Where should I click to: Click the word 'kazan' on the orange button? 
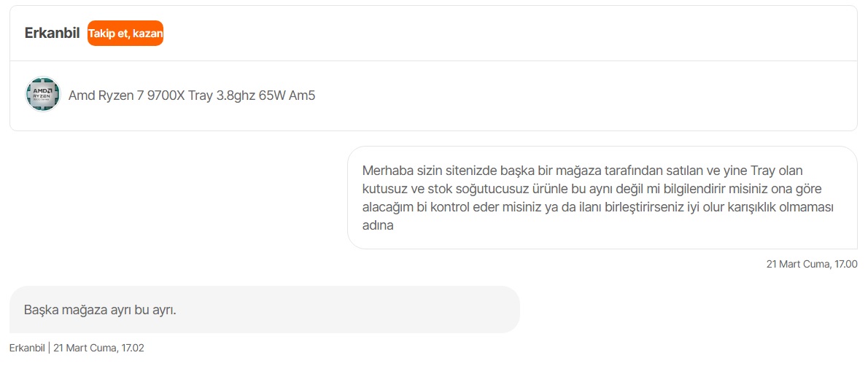pos(148,34)
